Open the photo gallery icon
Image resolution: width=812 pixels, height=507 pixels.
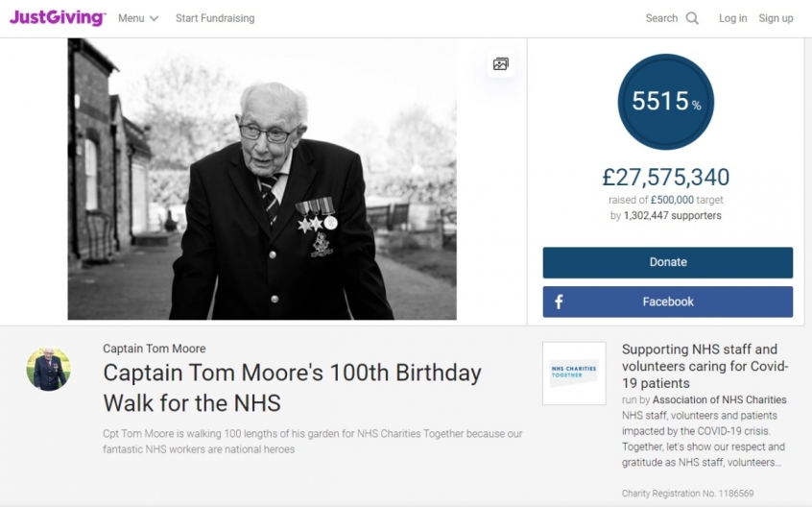500,64
